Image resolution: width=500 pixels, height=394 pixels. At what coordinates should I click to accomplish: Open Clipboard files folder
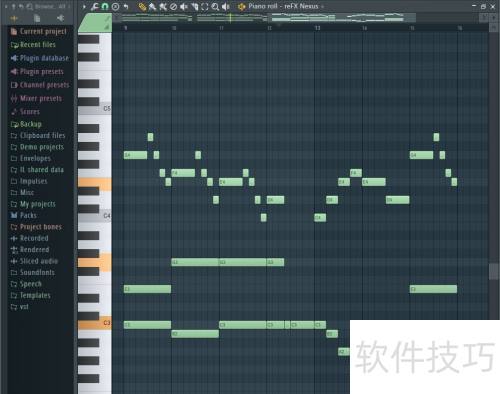pos(38,135)
